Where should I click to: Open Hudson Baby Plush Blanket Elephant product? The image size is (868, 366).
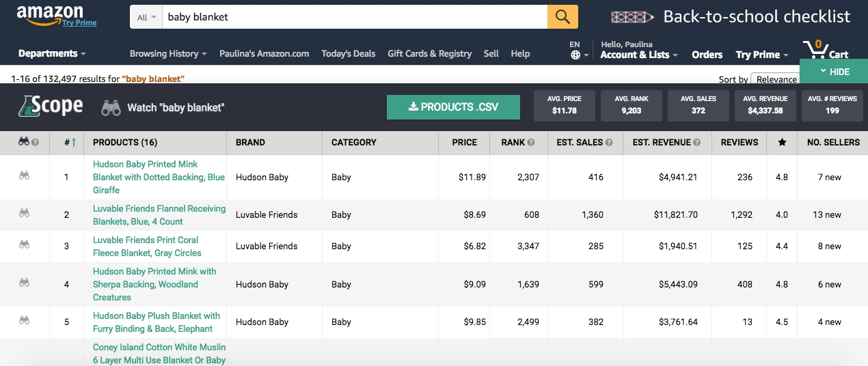157,322
